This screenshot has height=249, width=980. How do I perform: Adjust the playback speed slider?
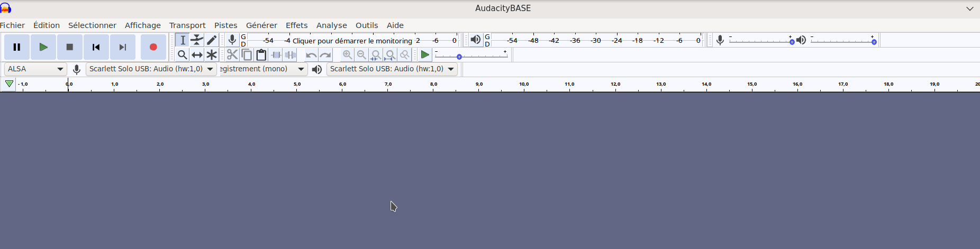pos(471,55)
